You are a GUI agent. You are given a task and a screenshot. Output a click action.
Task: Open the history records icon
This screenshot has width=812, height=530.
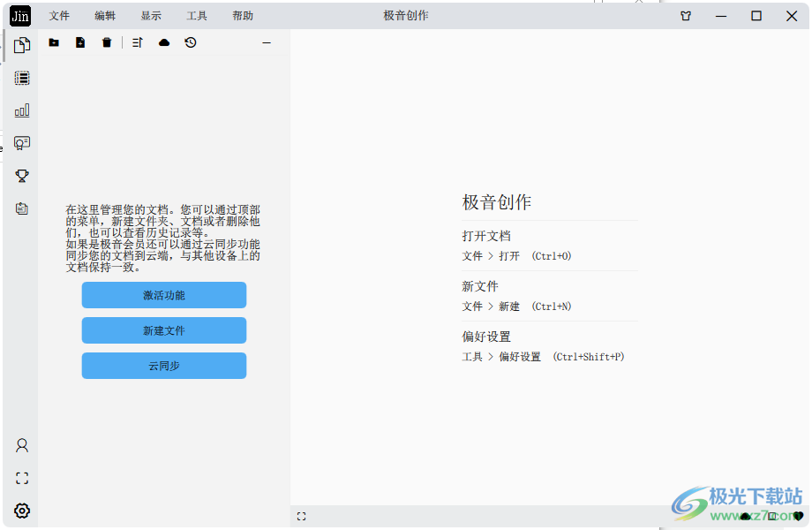(x=191, y=42)
